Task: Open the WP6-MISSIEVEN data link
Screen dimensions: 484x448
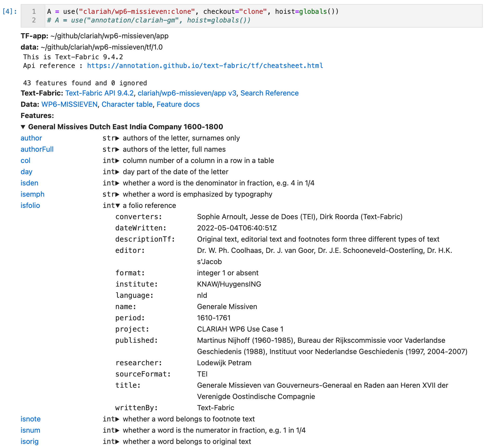Action: pos(70,104)
